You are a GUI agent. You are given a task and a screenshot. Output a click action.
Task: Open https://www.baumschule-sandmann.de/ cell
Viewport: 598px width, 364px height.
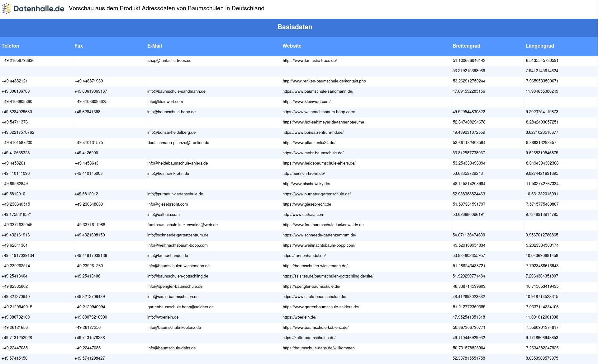(x=318, y=91)
